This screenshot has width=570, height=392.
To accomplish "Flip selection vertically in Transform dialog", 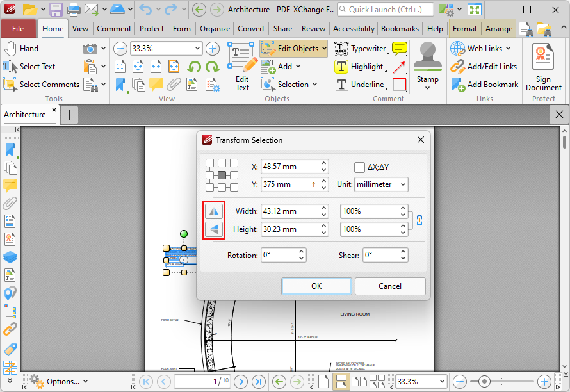I will pyautogui.click(x=214, y=229).
